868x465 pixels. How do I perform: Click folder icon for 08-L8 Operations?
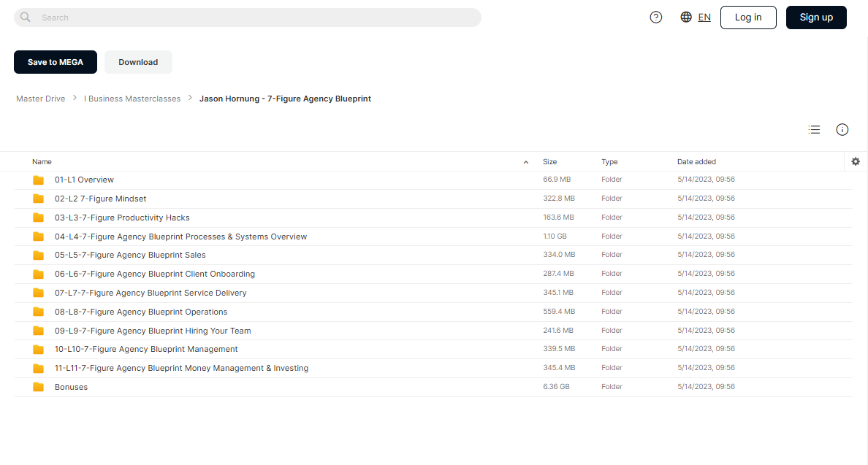click(38, 312)
